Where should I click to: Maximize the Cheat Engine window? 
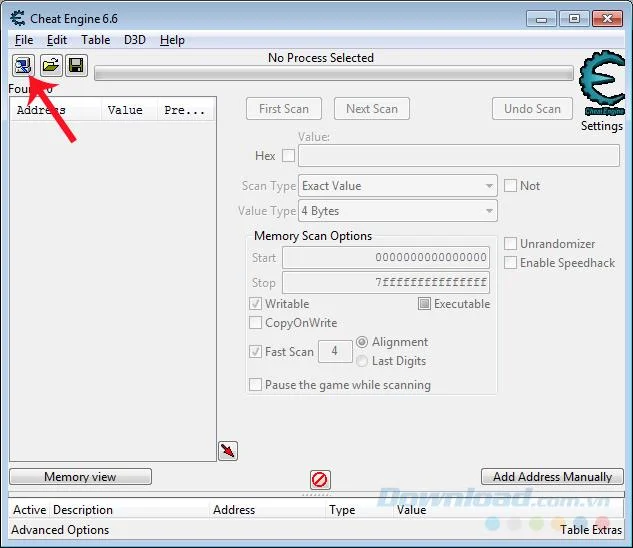(574, 19)
